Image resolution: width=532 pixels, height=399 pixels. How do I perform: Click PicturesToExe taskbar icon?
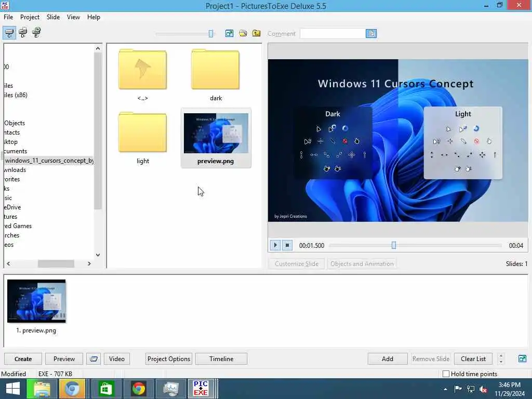coord(201,389)
